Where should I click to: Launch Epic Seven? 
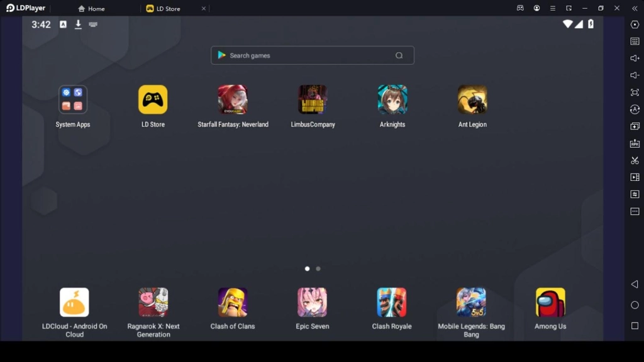click(312, 302)
